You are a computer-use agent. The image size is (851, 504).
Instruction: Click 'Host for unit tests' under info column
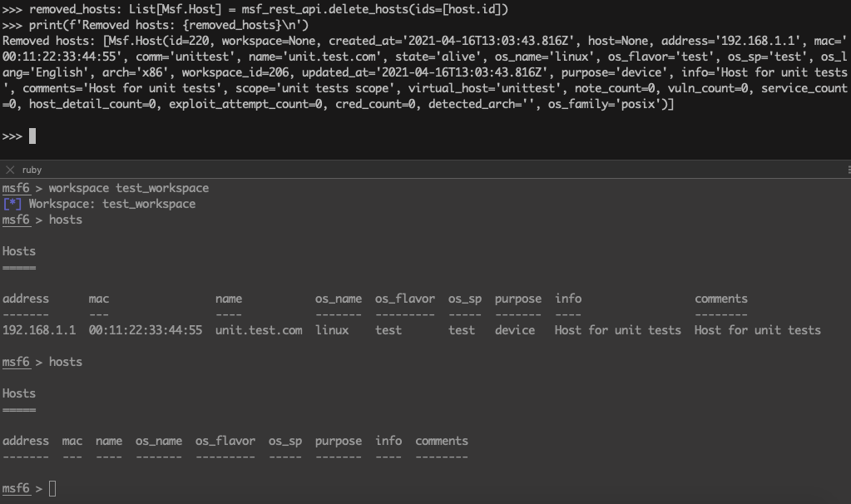617,330
